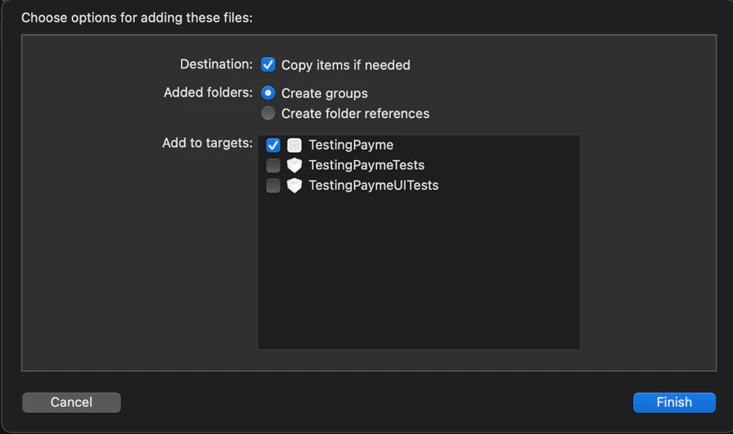Click the 'Create folder references' label text

click(x=355, y=113)
